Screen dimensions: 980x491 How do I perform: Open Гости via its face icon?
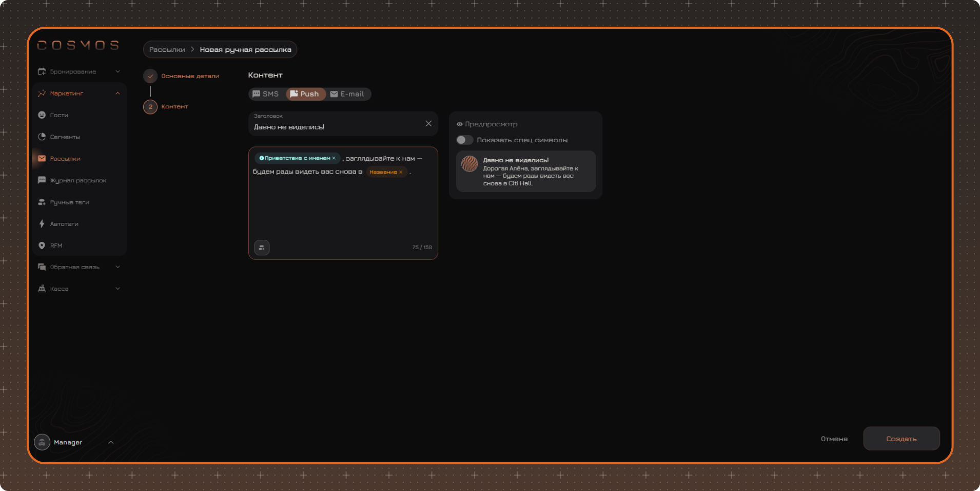point(42,115)
